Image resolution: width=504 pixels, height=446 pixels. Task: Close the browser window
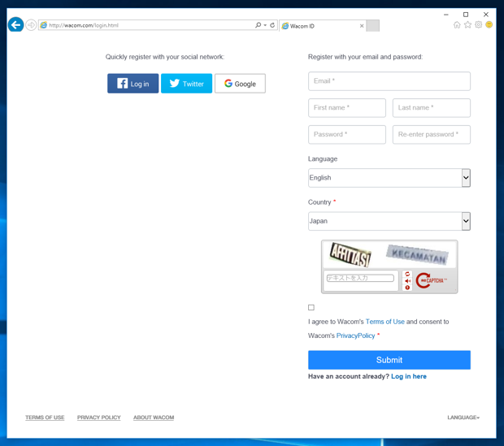pos(486,15)
